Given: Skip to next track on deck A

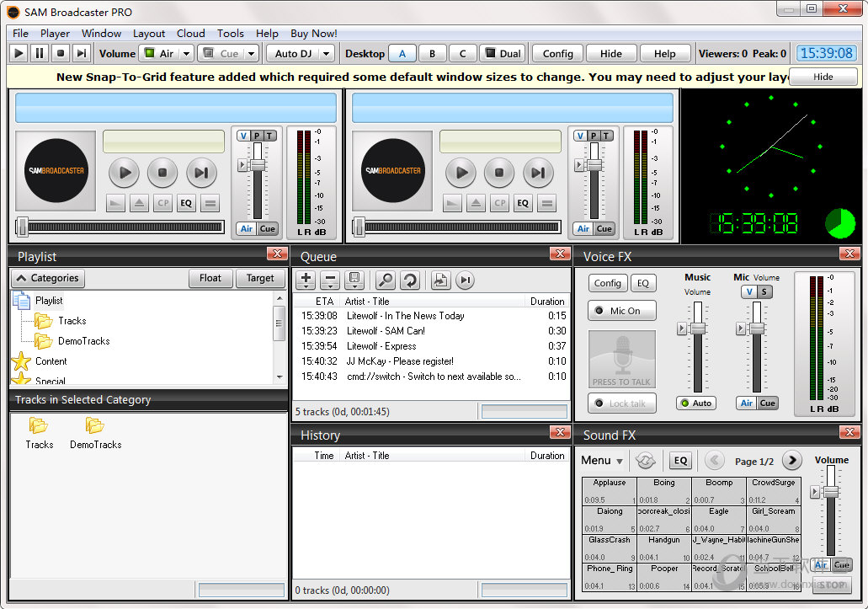Looking at the screenshot, I should point(201,172).
